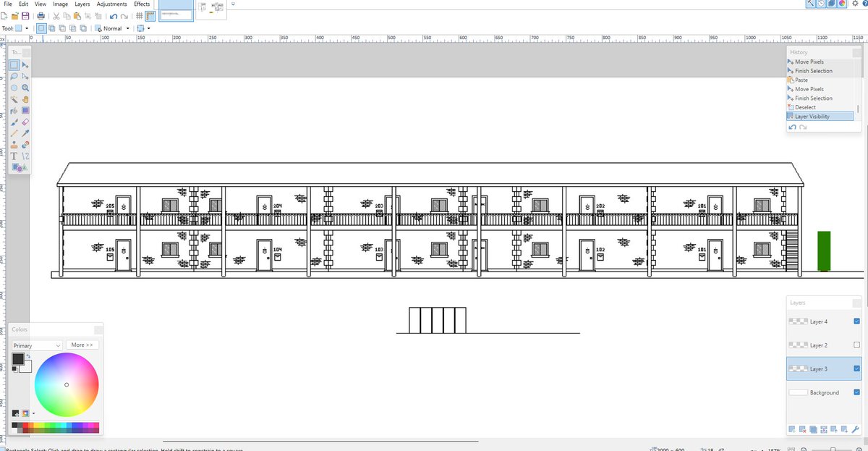Open the Adjustments menu

[111, 4]
